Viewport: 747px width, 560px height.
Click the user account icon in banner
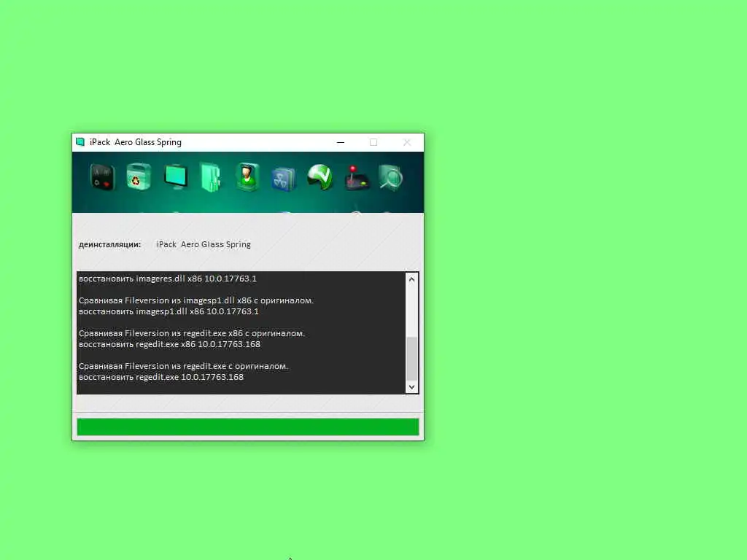click(247, 176)
